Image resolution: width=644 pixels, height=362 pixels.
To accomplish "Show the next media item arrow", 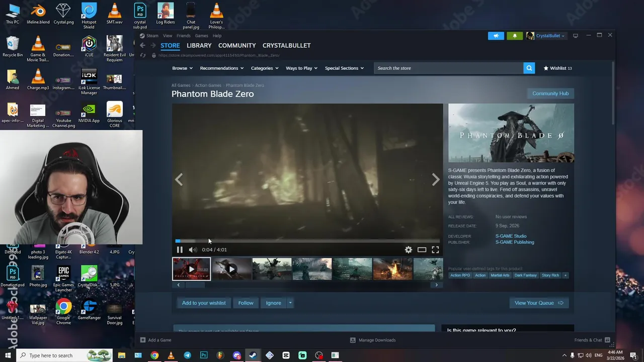I will pos(436,179).
